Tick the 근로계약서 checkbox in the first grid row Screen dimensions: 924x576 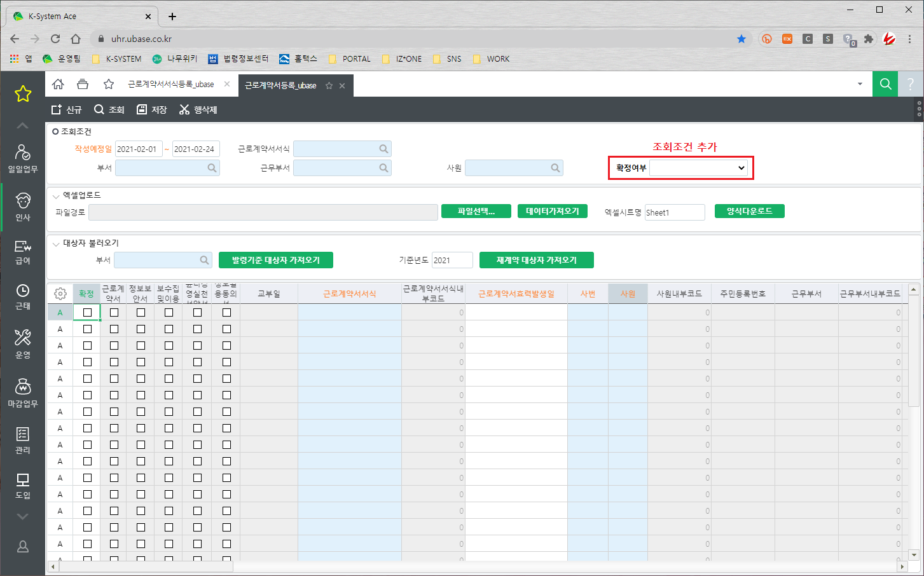pos(114,312)
